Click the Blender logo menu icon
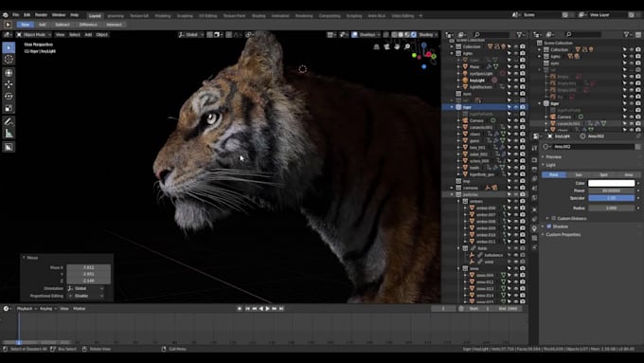Screen dimensions: 644x363 6,15
